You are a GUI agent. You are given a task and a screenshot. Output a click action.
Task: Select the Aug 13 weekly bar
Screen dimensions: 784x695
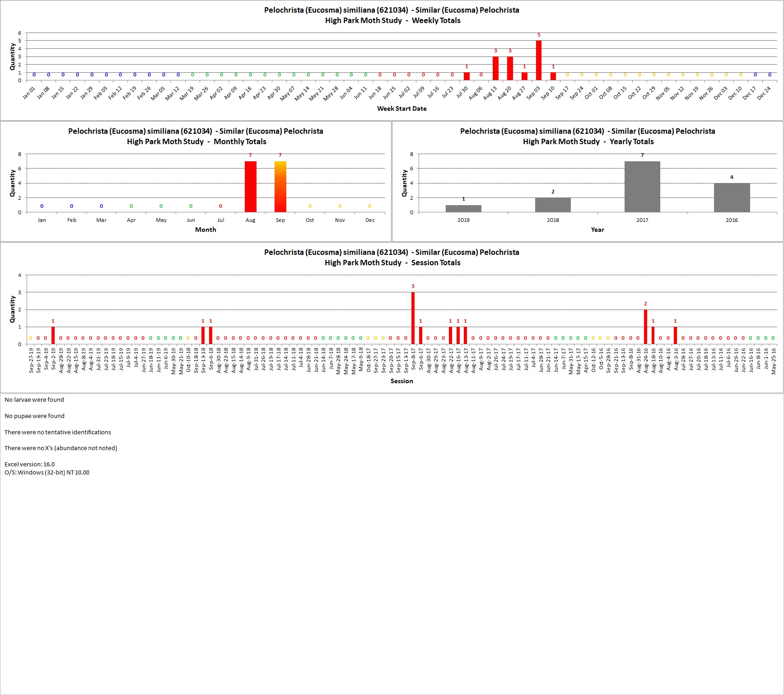pos(495,68)
